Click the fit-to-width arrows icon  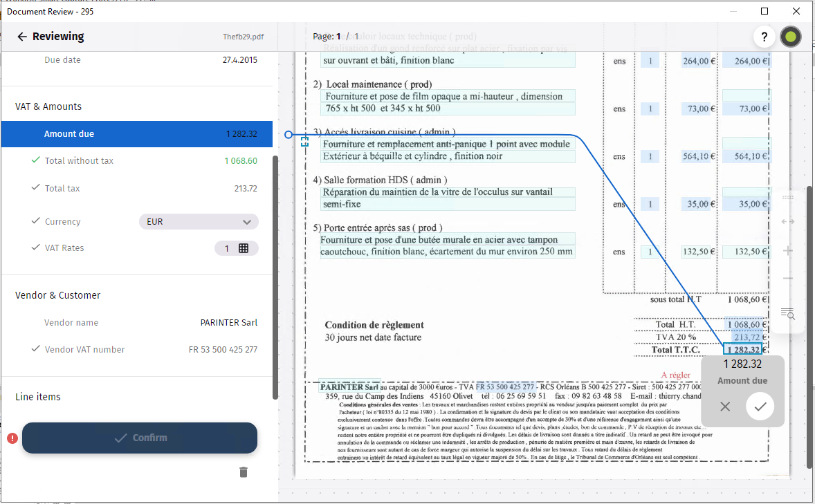(787, 222)
